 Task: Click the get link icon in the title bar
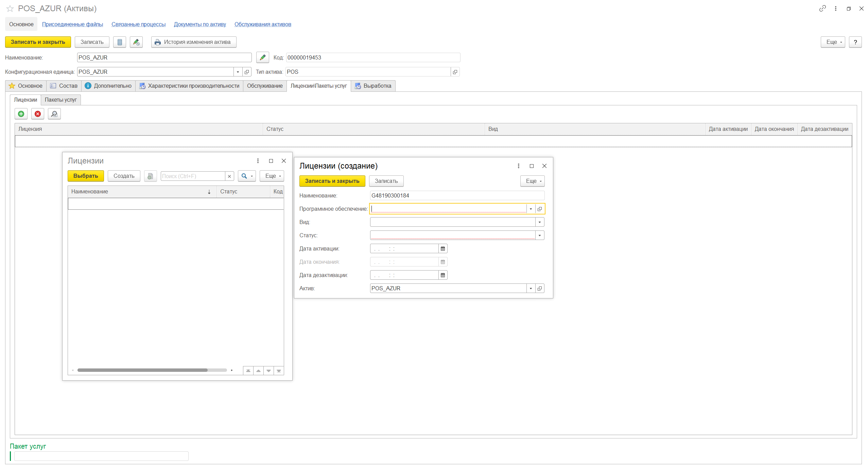point(822,8)
